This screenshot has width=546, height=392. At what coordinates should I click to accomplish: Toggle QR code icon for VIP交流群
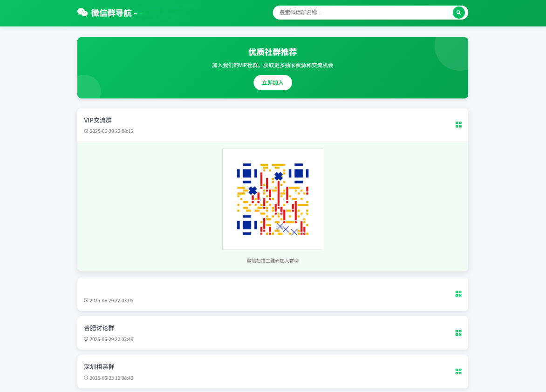click(458, 125)
